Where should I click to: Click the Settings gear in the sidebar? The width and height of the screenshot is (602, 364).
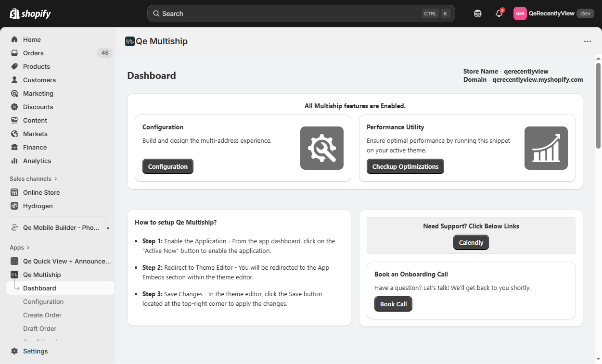click(14, 351)
